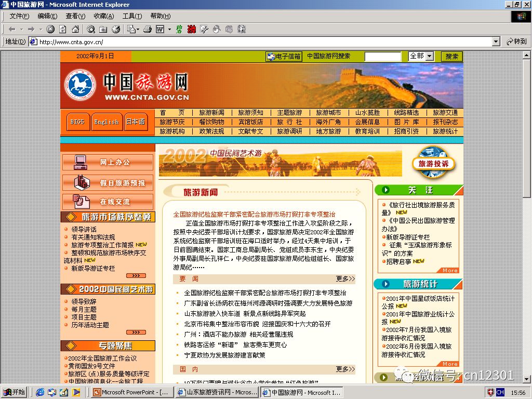Click the address bar URL field
The image size is (532, 399).
(x=261, y=42)
